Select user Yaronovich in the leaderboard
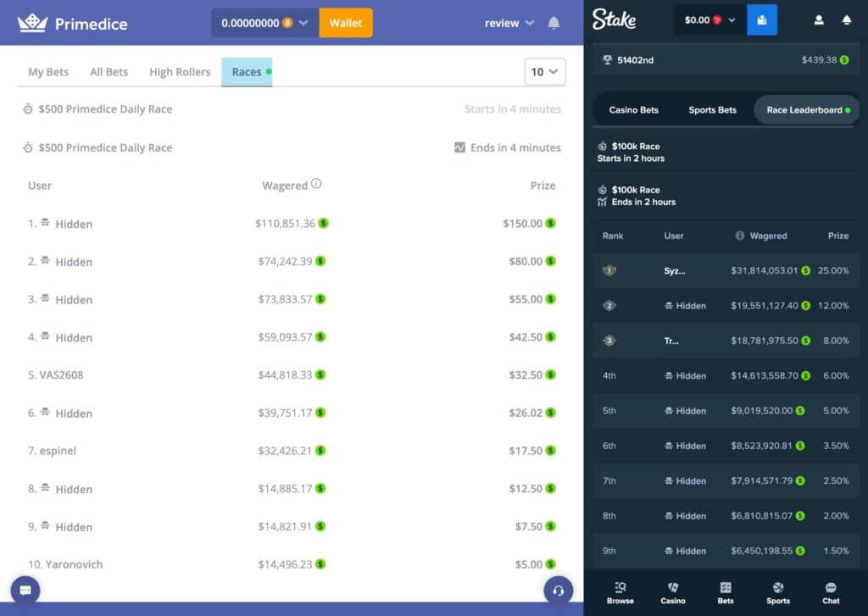Screen dimensions: 868x616 click(75, 564)
